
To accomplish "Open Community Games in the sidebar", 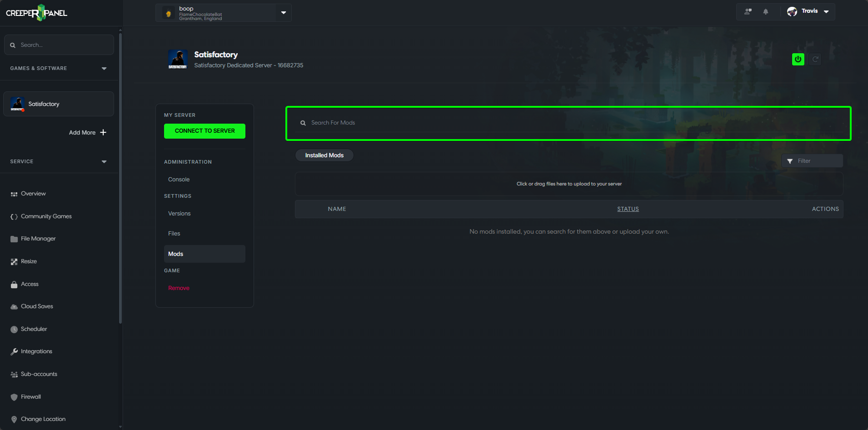I will pos(46,216).
